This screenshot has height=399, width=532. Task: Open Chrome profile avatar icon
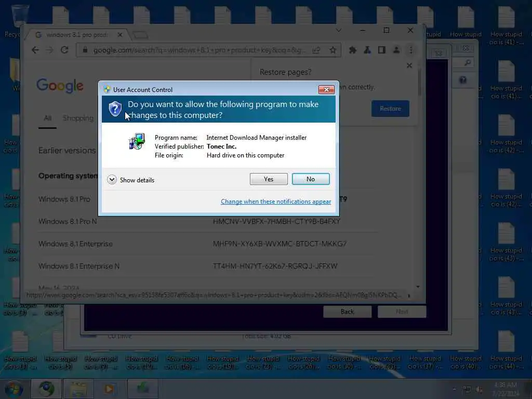pos(396,50)
